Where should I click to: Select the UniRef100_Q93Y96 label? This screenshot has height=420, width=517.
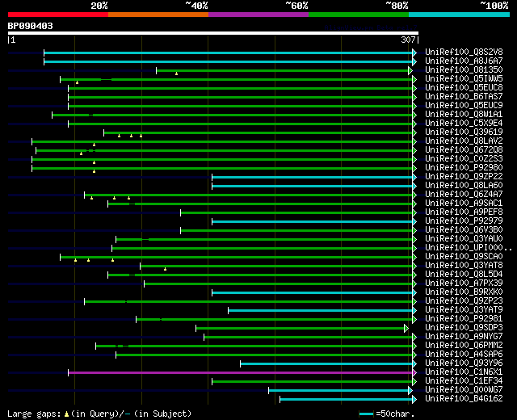point(464,363)
